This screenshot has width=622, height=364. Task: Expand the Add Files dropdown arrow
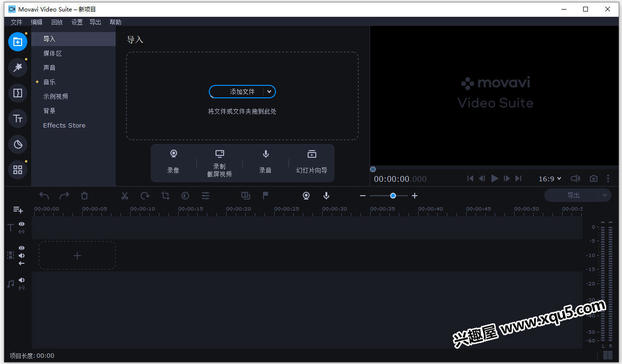pos(269,92)
